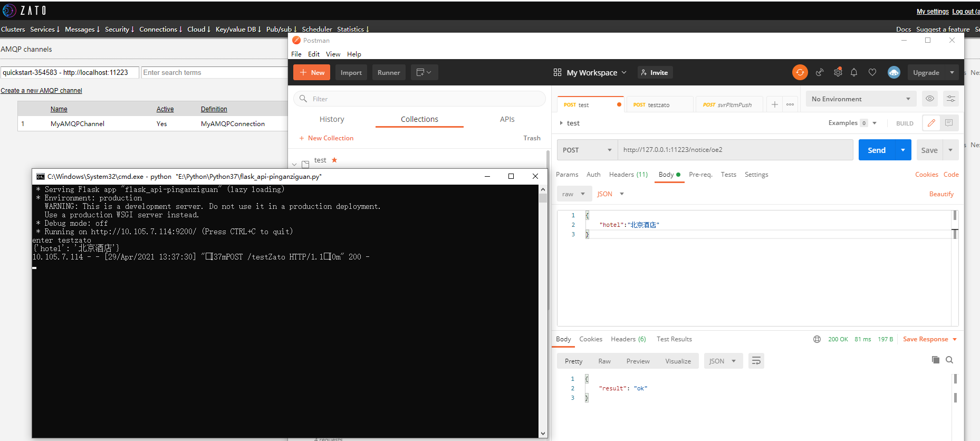
Task: Click the Invite button
Action: [x=655, y=72]
